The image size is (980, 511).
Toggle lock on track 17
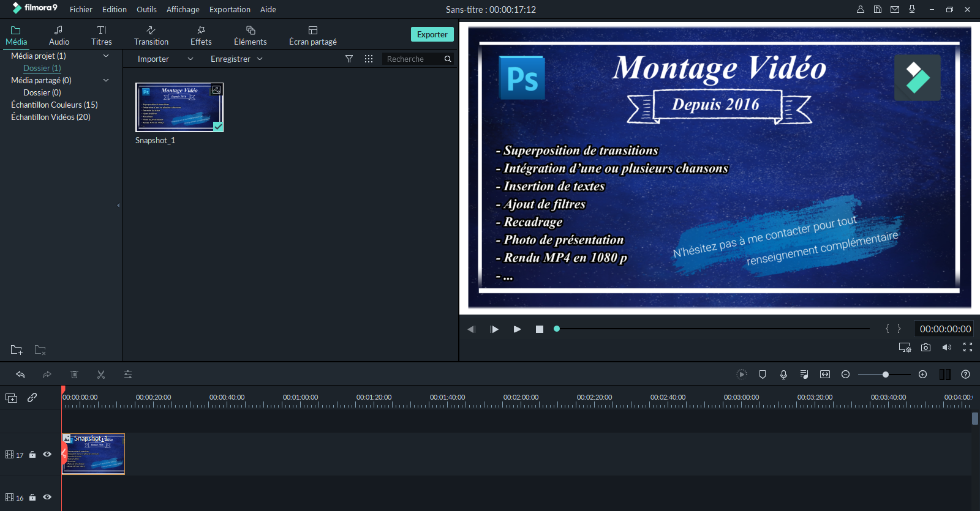click(32, 455)
